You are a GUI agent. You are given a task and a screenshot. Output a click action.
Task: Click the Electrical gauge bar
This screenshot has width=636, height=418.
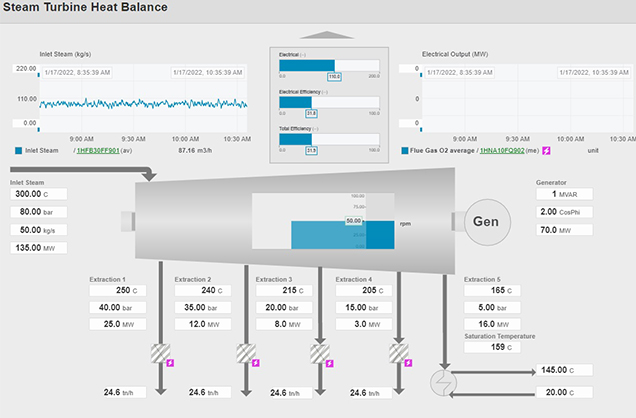point(329,65)
